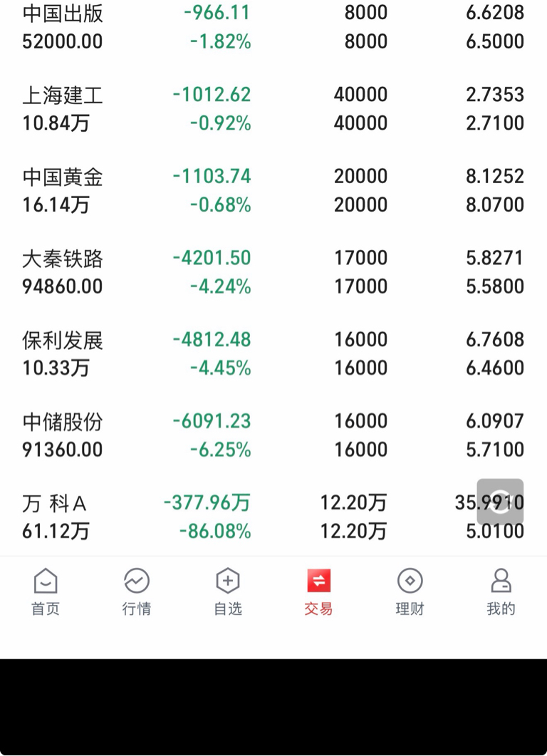This screenshot has width=547, height=756.
Task: View the 保利发展 holding details
Action: (63, 340)
